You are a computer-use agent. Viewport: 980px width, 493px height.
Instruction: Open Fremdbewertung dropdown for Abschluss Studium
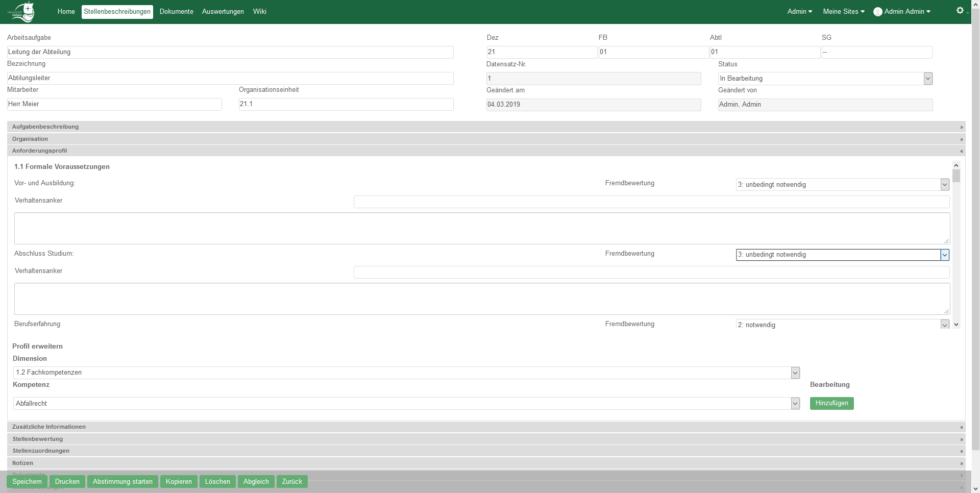(944, 255)
